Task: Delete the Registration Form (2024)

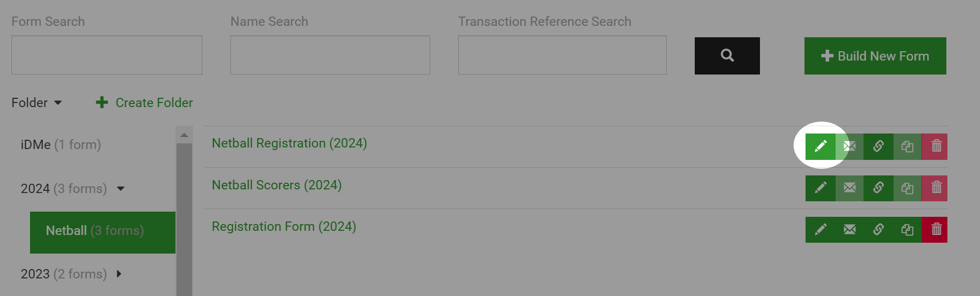Action: (x=936, y=229)
